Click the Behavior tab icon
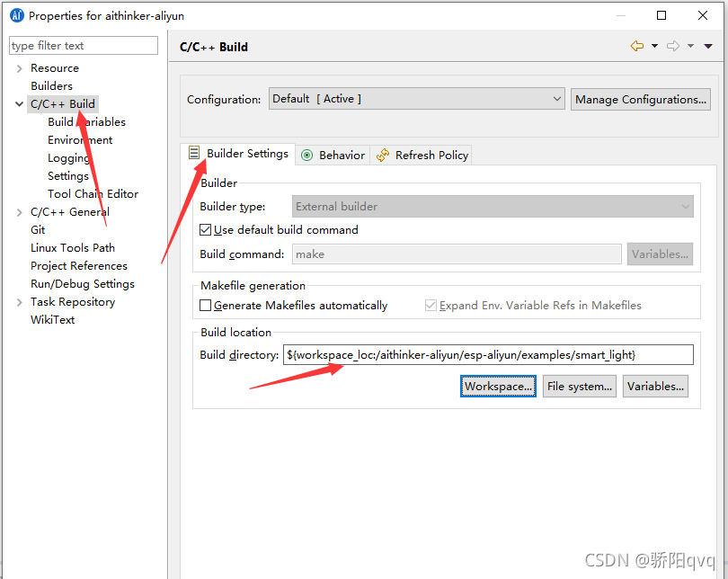 click(306, 155)
